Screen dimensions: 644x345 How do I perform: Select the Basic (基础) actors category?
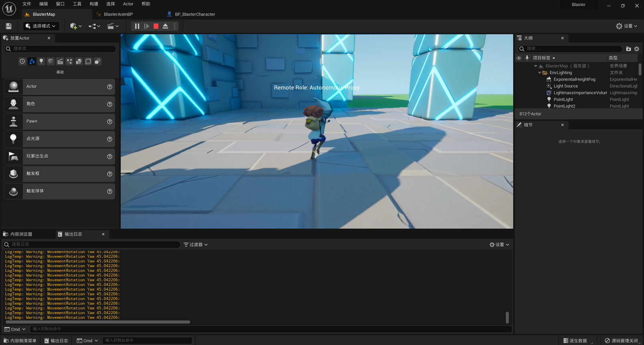(32, 61)
